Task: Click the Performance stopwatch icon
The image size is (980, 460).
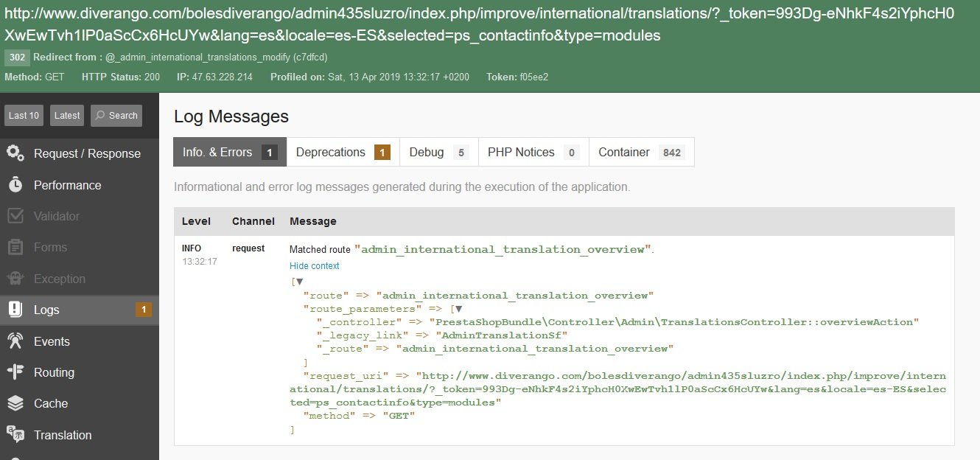Action: (15, 185)
